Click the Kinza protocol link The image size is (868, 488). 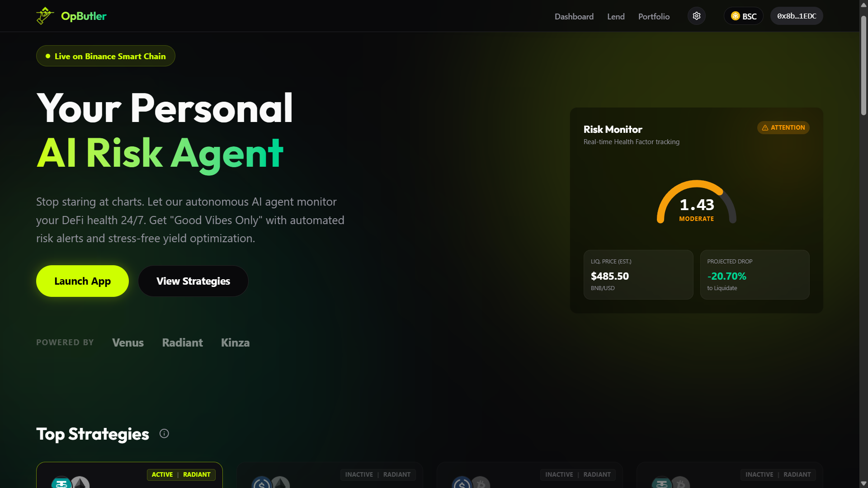235,343
